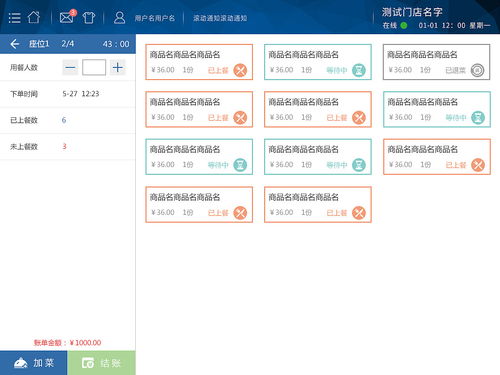
Task: Click the green 在线 online status indicator
Action: 404,25
